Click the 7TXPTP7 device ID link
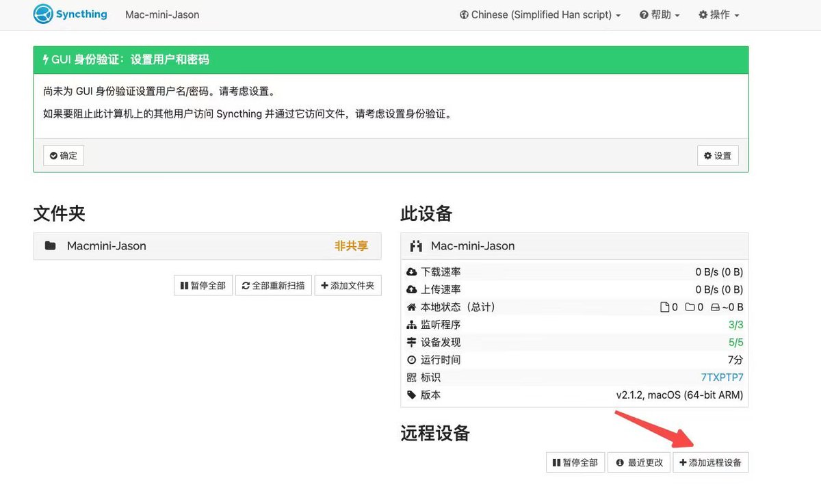This screenshot has height=504, width=821. coord(722,377)
